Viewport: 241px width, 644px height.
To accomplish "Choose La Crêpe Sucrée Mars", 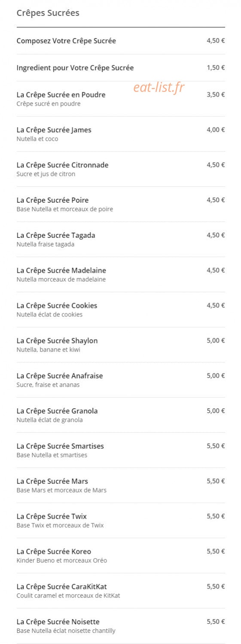I will pos(121,486).
